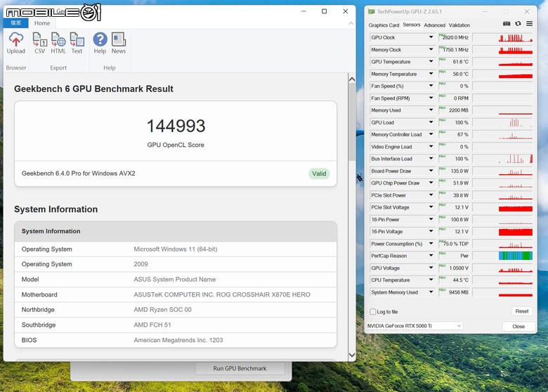Click Close button in GPU-Z

tap(518, 327)
